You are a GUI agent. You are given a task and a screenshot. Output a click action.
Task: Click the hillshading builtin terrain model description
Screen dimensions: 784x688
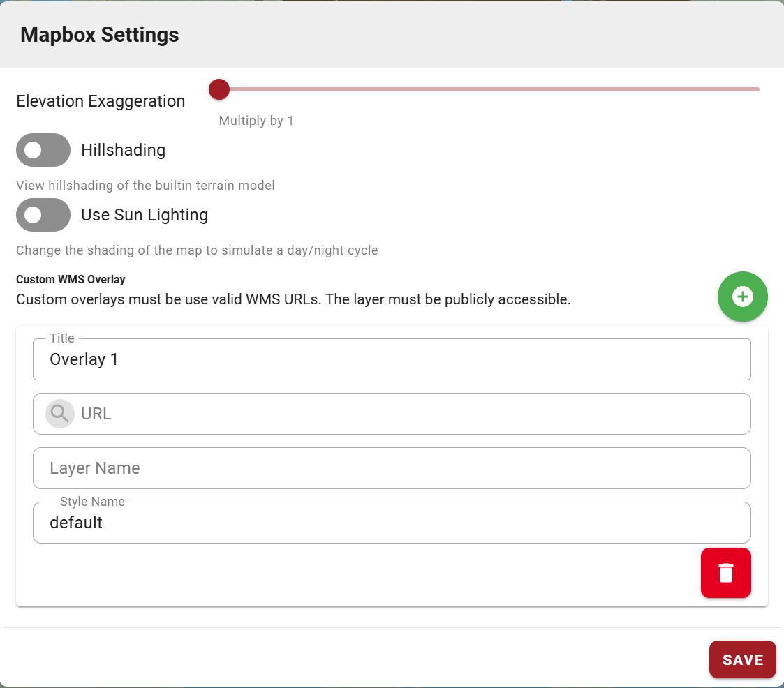click(145, 186)
